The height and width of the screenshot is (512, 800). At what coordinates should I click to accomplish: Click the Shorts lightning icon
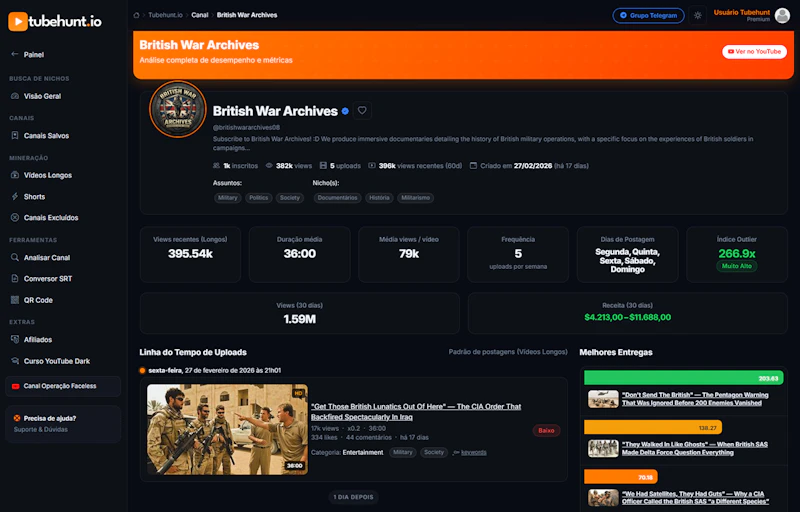[15, 196]
